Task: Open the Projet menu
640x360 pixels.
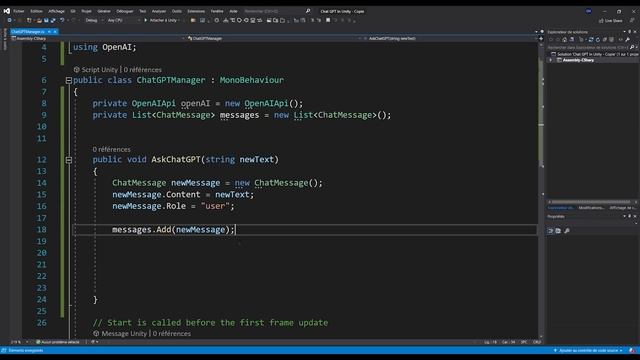Action: click(x=86, y=11)
